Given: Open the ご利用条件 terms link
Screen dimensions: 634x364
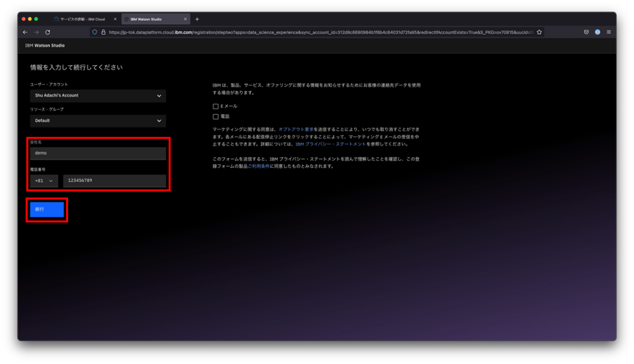Looking at the screenshot, I should 258,166.
